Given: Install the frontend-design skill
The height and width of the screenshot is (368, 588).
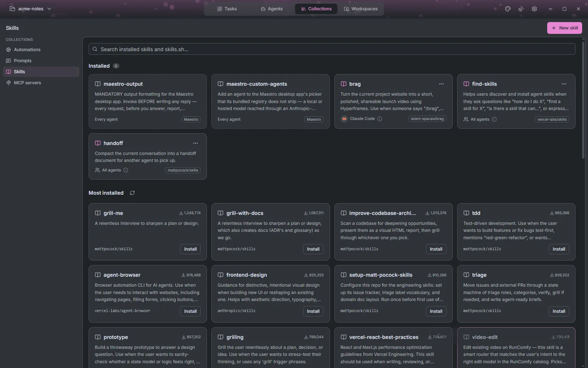Looking at the screenshot, I should coord(313,311).
